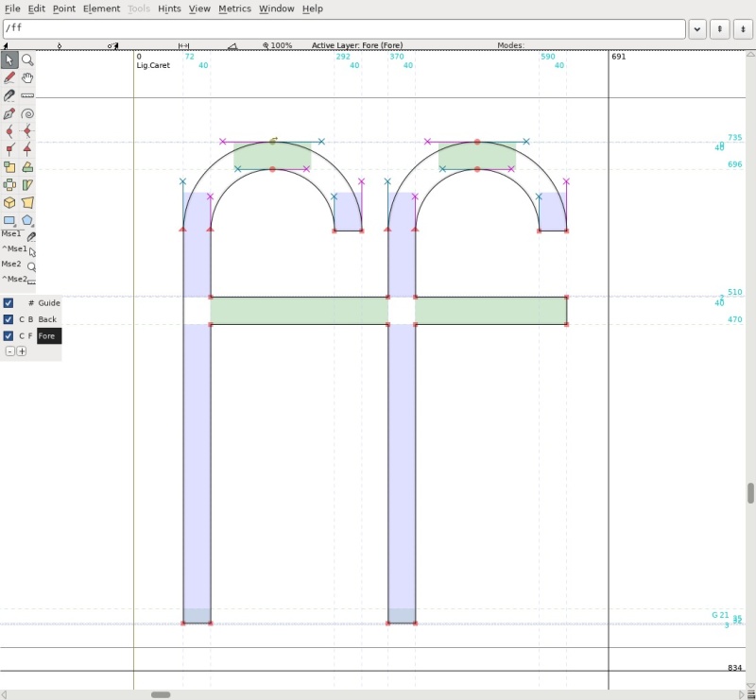Select the 3D Rotate cube tool
This screenshot has height=700, width=756.
tap(9, 202)
